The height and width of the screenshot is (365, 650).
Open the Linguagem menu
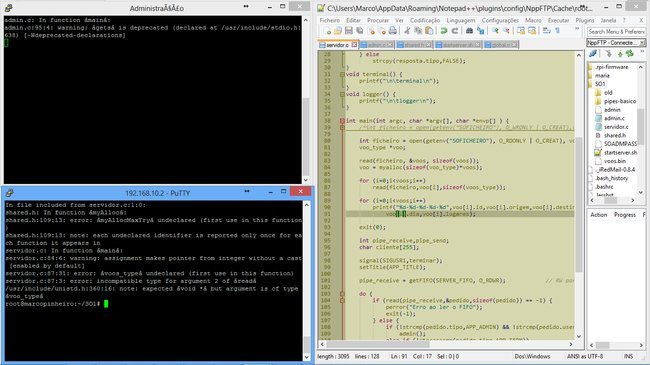pyautogui.click(x=461, y=20)
